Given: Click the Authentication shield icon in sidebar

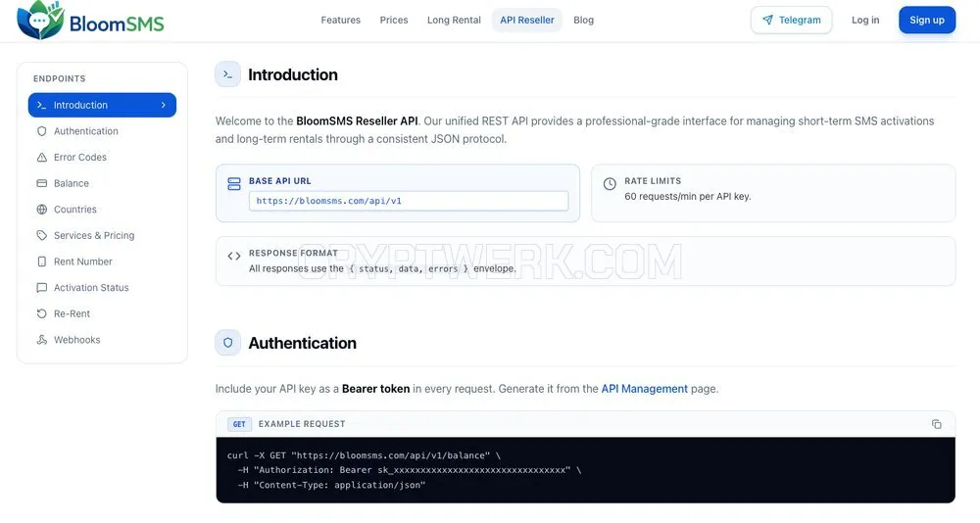Looking at the screenshot, I should tap(42, 131).
